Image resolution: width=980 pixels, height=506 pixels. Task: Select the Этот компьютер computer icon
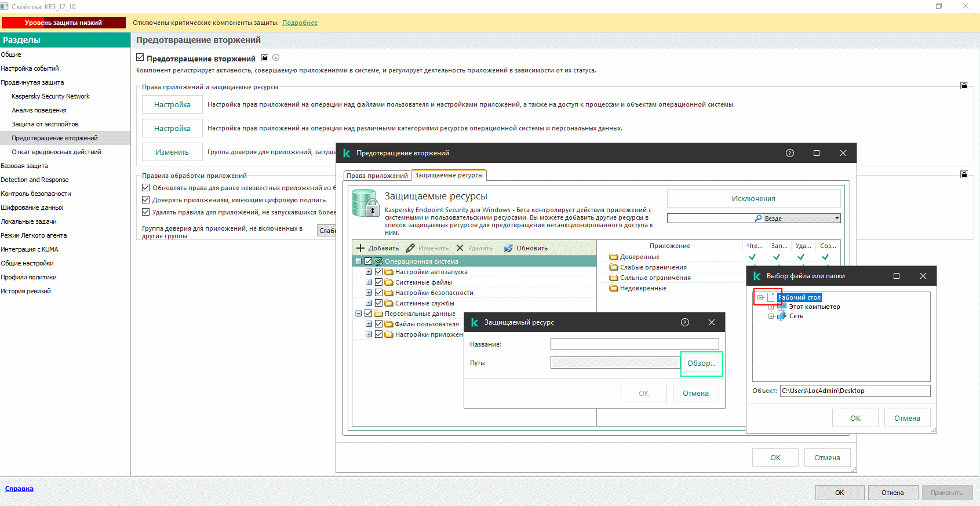(782, 307)
